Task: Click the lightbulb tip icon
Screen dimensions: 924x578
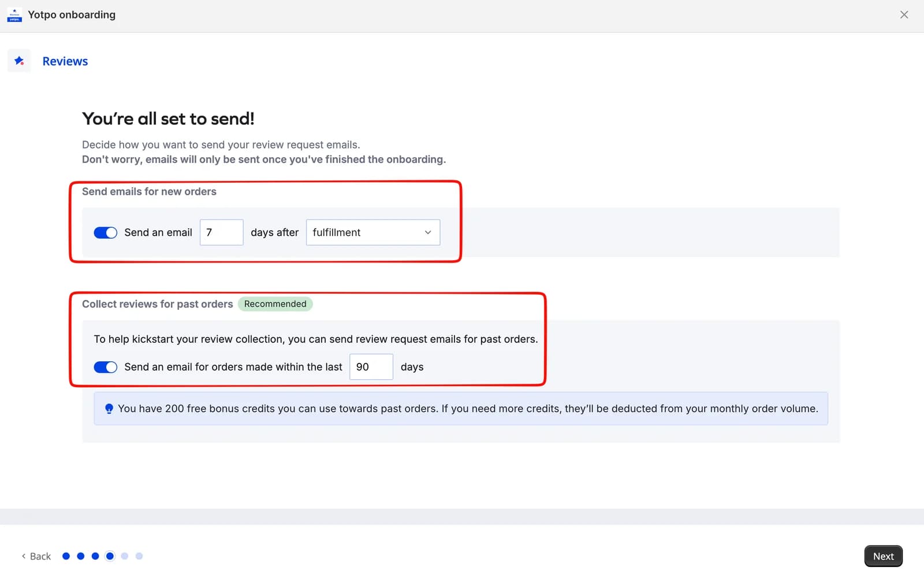Action: [109, 409]
